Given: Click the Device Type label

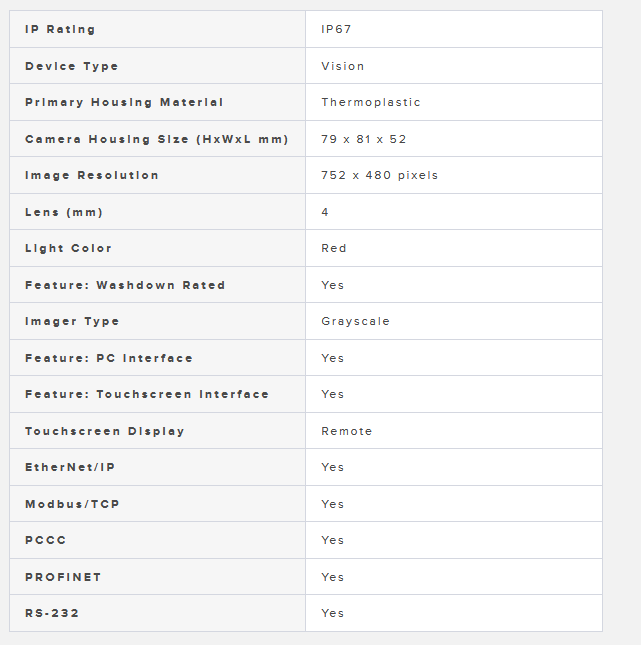Looking at the screenshot, I should tap(72, 66).
